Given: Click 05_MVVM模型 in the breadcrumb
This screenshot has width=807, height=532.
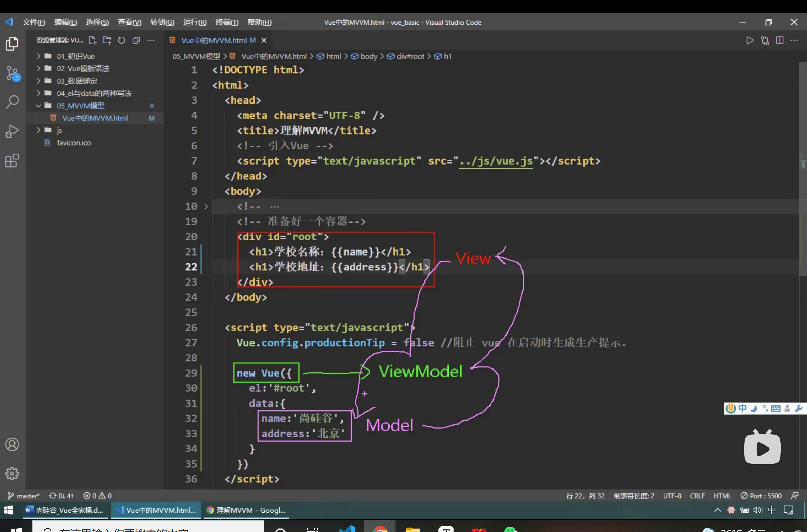Looking at the screenshot, I should pos(196,56).
